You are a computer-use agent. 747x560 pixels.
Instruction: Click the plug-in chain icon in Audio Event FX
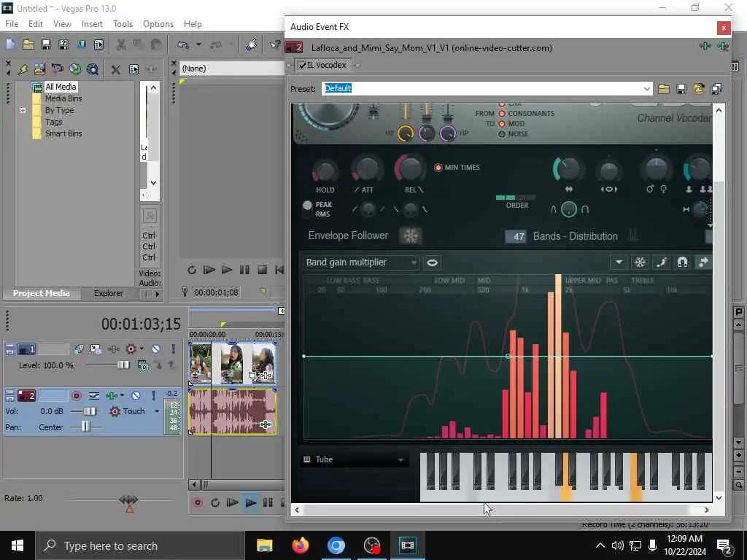click(x=705, y=46)
